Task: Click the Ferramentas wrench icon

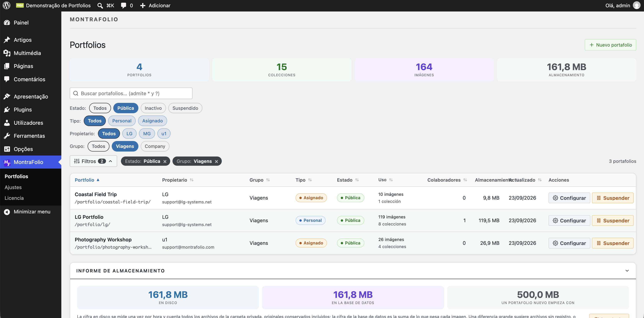Action: (7, 136)
